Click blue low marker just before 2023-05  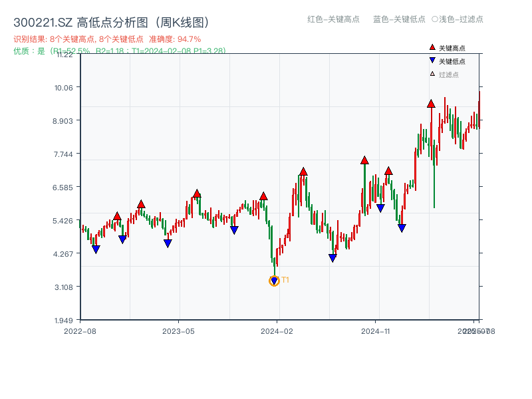(x=168, y=243)
